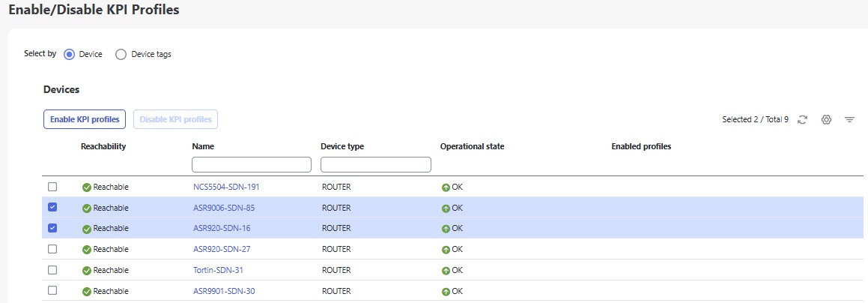
Task: Sort by Name column header
Action: pos(203,147)
